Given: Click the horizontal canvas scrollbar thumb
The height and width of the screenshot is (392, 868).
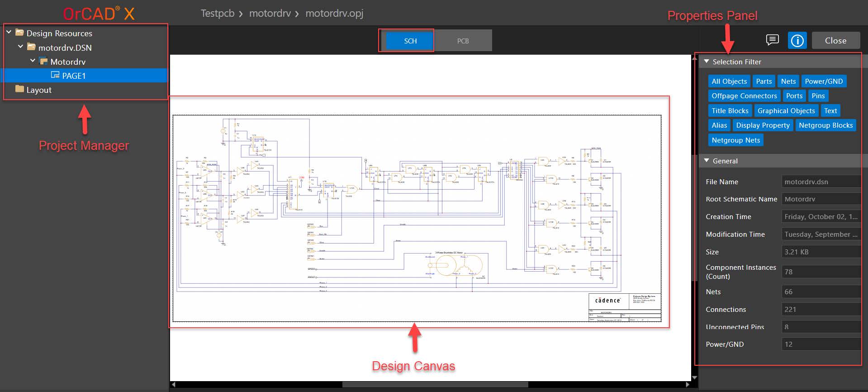Looking at the screenshot, I should tap(435, 385).
